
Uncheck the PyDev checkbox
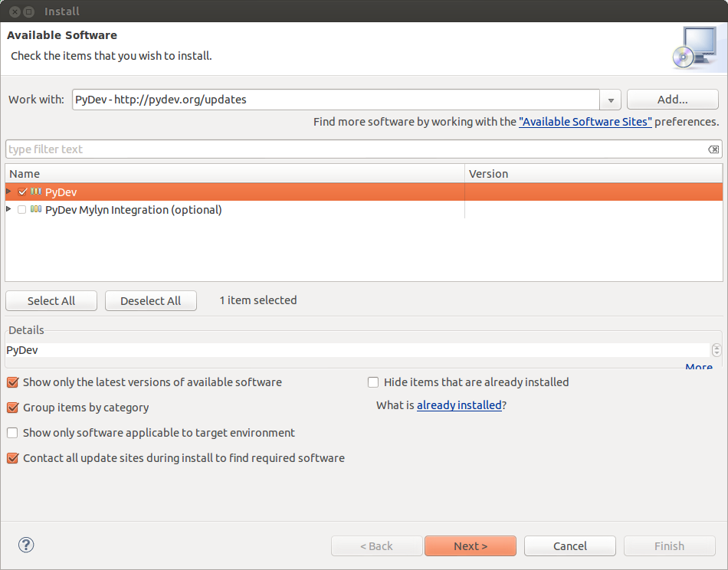coord(22,192)
